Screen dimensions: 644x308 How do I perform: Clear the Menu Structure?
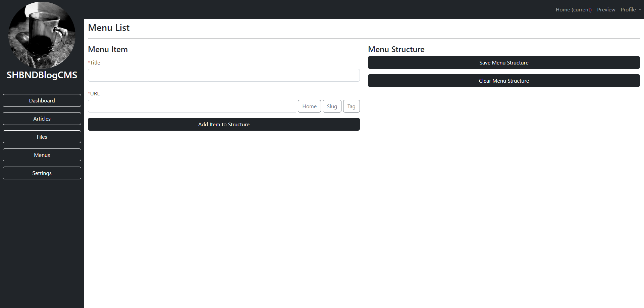[504, 81]
